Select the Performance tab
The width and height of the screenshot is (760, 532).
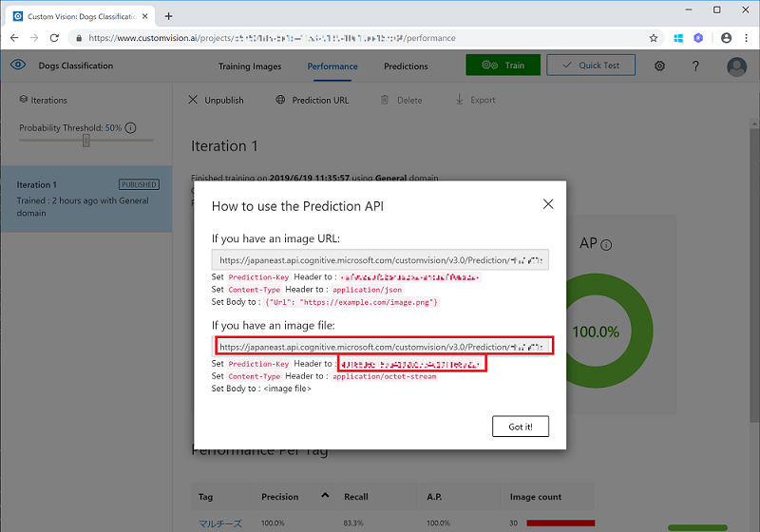point(332,66)
